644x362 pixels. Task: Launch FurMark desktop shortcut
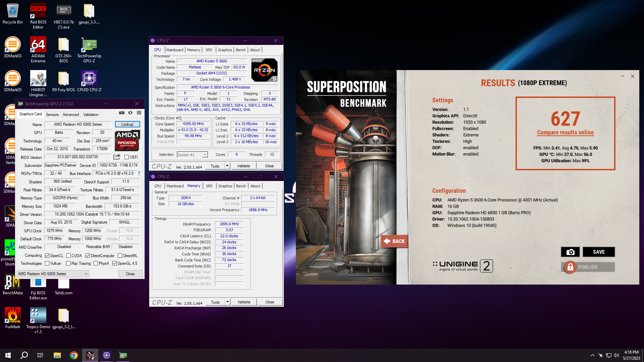tap(13, 318)
